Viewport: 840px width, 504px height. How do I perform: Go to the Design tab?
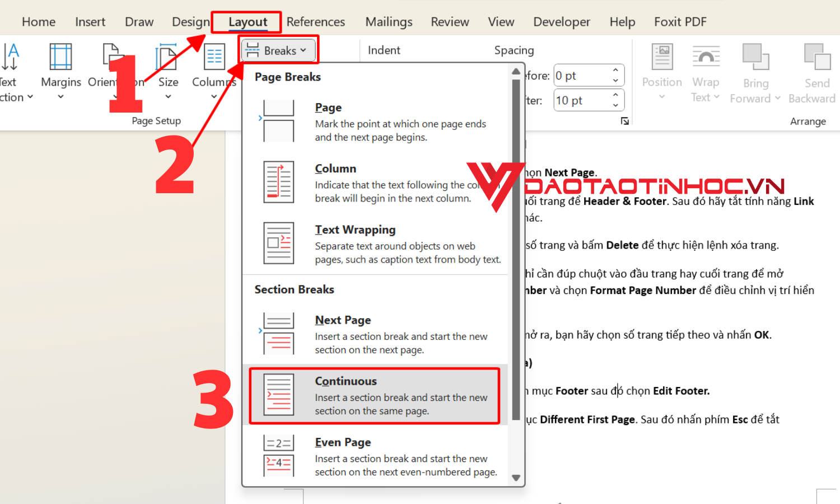pos(191,22)
